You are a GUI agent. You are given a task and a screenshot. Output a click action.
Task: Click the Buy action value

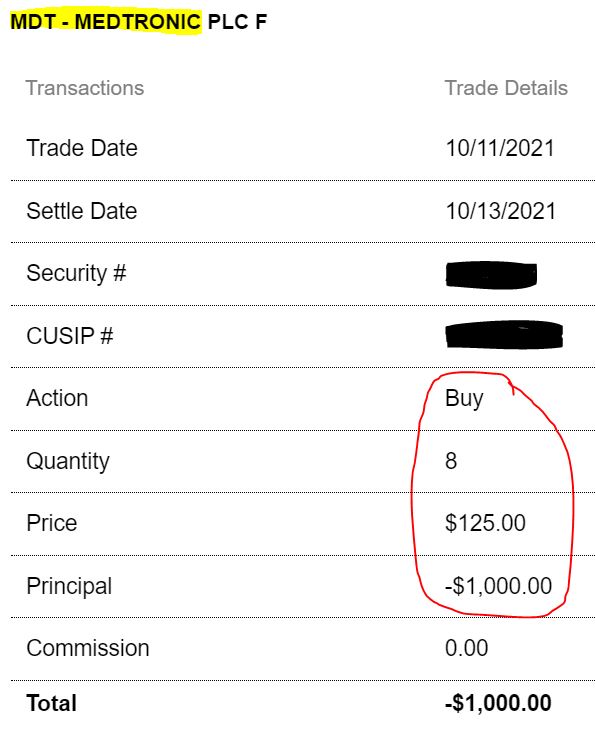point(464,399)
